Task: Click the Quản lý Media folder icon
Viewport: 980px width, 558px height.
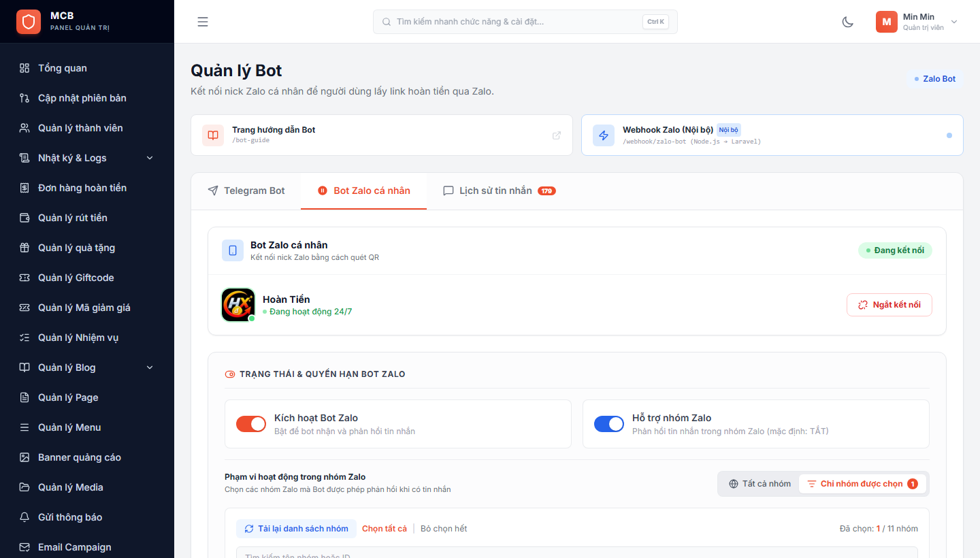Action: tap(24, 487)
